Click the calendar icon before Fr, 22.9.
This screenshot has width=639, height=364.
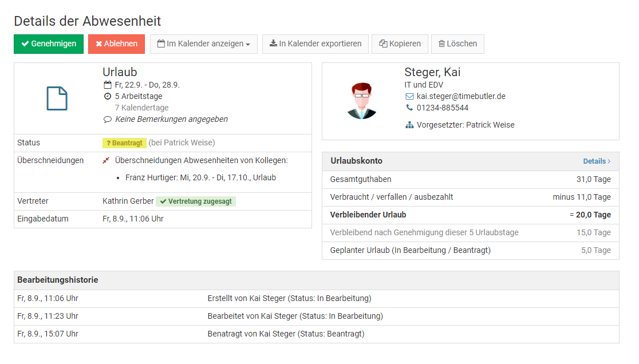coord(107,85)
